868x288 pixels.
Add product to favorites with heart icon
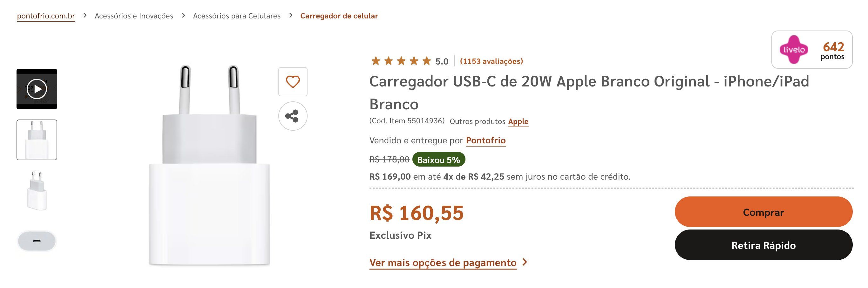coord(293,82)
